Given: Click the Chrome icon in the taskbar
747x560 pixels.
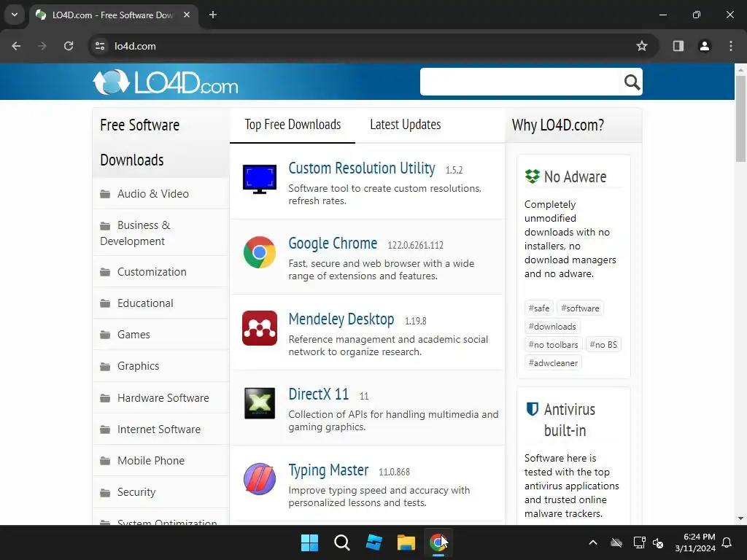Looking at the screenshot, I should [438, 542].
